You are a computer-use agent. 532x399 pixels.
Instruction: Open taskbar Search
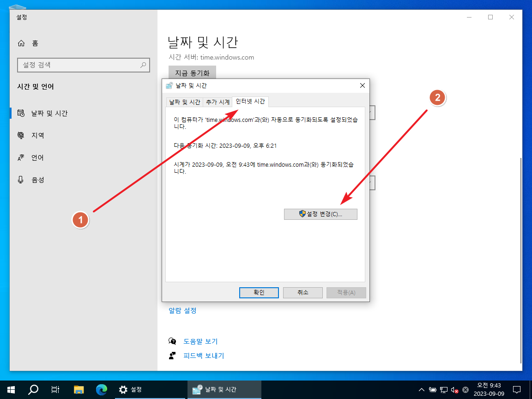pos(33,389)
